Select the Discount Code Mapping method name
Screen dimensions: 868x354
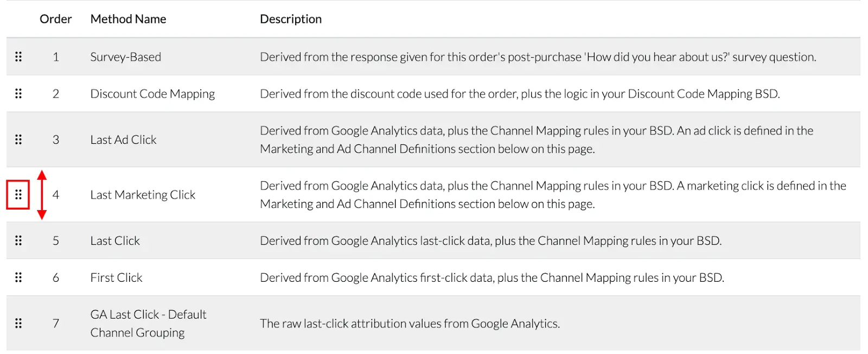coord(152,94)
